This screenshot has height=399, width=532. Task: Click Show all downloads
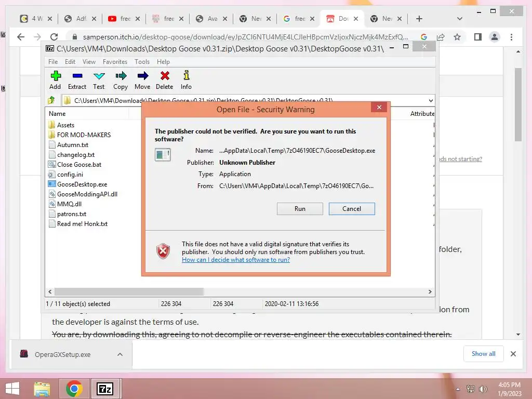click(x=484, y=354)
